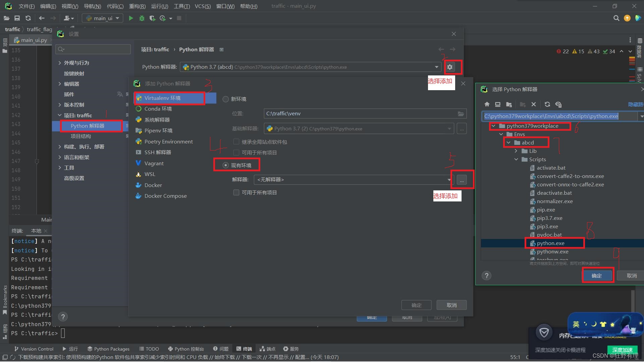Click 取消 in Add Python Interpreter dialog
This screenshot has width=644, height=362.
tap(451, 305)
